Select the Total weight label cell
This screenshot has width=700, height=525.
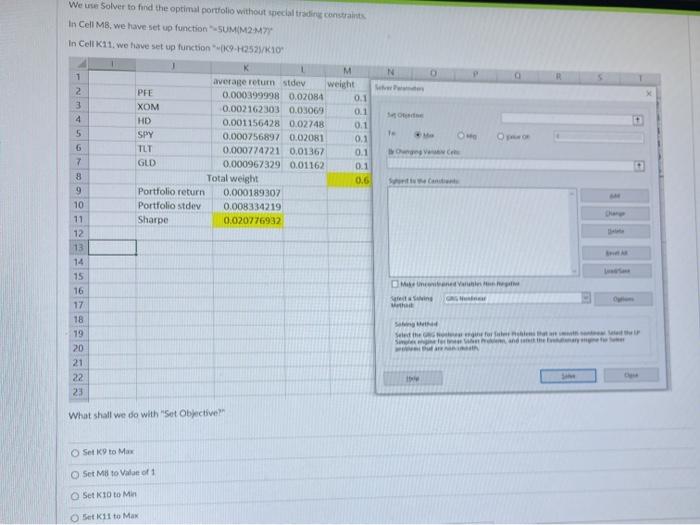(x=232, y=178)
